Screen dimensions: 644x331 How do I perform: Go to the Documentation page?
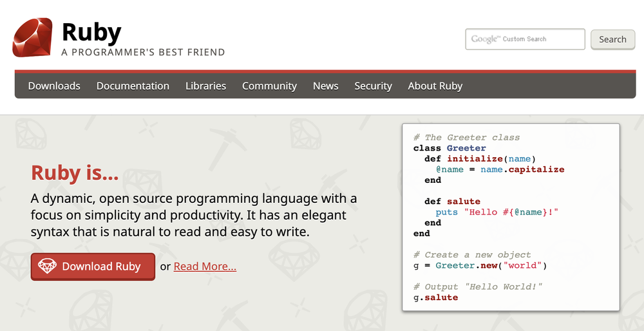(133, 86)
